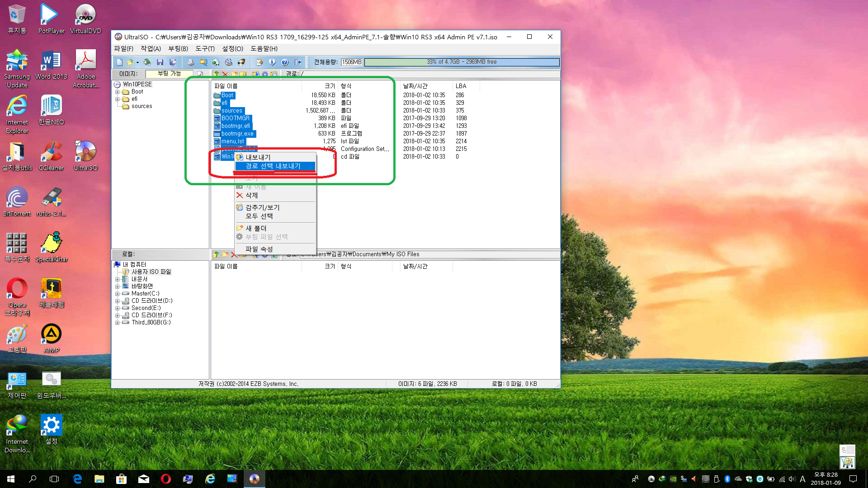Expand the Master(C:) drive node
The height and width of the screenshot is (488, 868).
coord(117,294)
